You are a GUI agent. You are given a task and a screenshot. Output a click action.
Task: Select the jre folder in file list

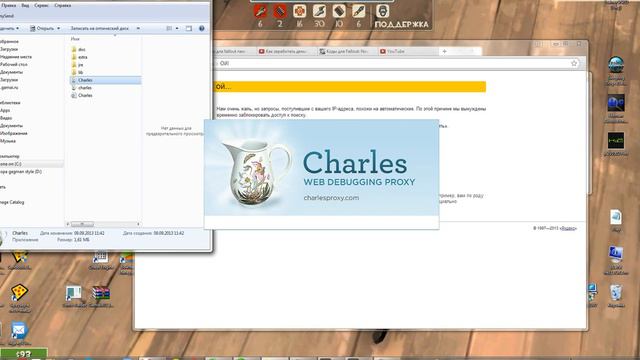[x=78, y=65]
